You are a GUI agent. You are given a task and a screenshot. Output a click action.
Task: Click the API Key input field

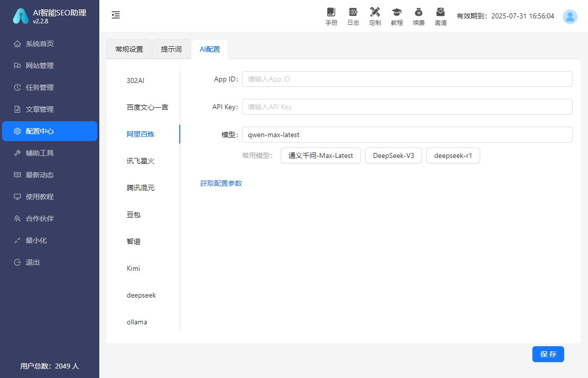(x=406, y=106)
